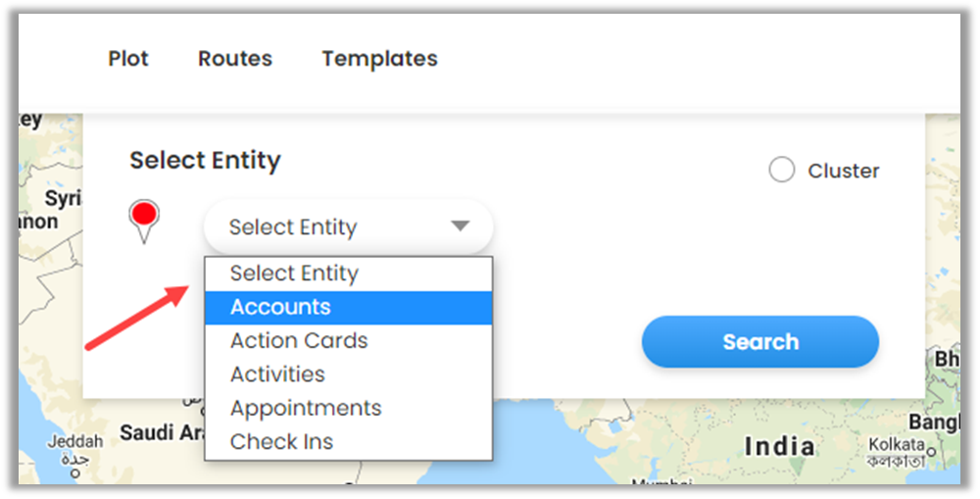Screen dimensions: 980x499
Task: Click the gray dropdown arrow triangle
Action: [461, 226]
